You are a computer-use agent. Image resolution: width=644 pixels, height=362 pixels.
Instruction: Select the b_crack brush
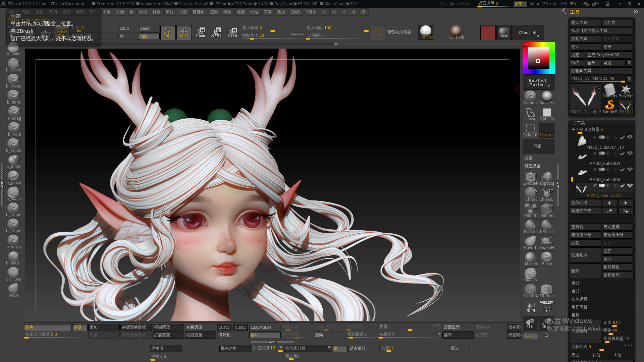click(13, 65)
